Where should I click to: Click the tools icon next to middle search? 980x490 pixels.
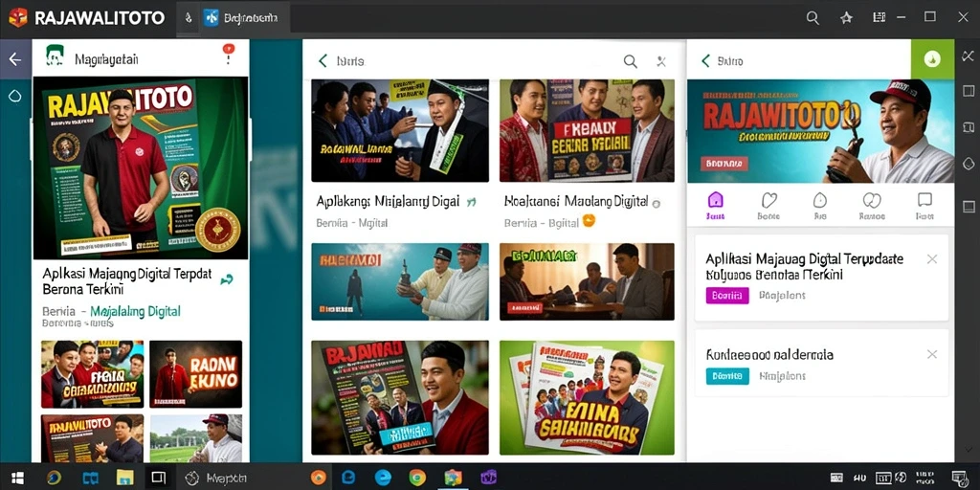coord(661,61)
